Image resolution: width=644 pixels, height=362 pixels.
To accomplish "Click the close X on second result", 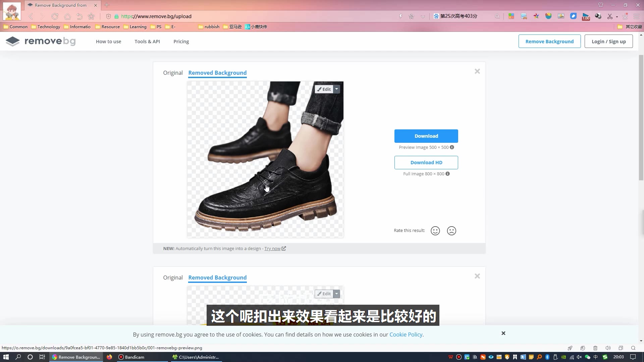I will pos(477,276).
